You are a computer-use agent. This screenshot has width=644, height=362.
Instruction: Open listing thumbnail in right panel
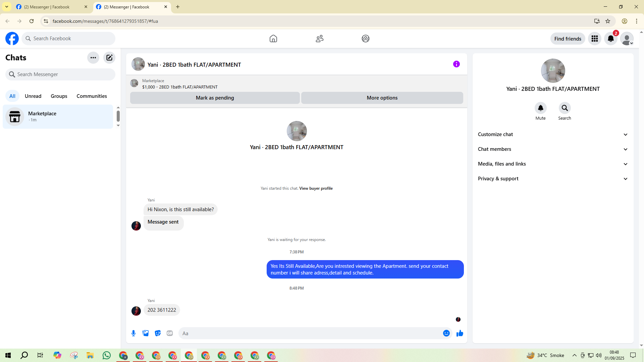(553, 71)
